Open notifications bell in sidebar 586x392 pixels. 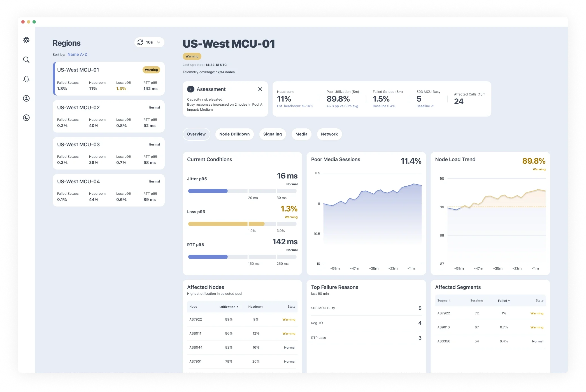tap(26, 79)
